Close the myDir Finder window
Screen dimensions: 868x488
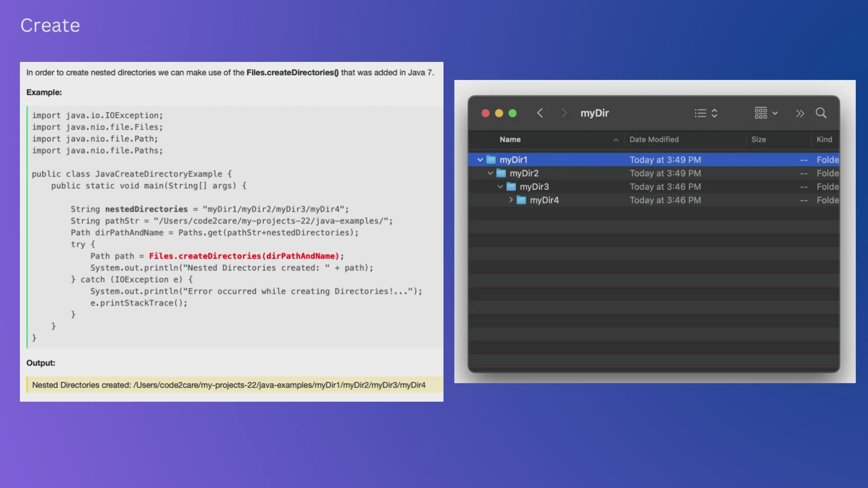click(486, 113)
